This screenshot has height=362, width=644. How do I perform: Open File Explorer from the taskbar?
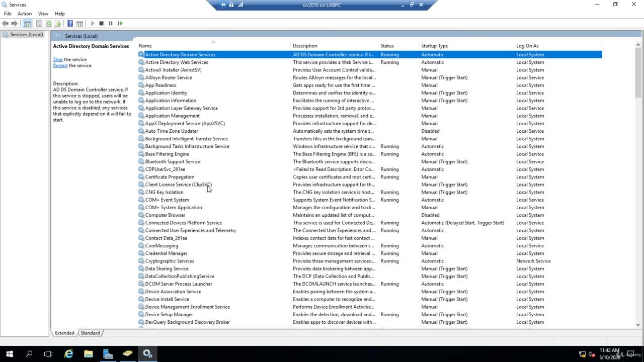coord(89,354)
